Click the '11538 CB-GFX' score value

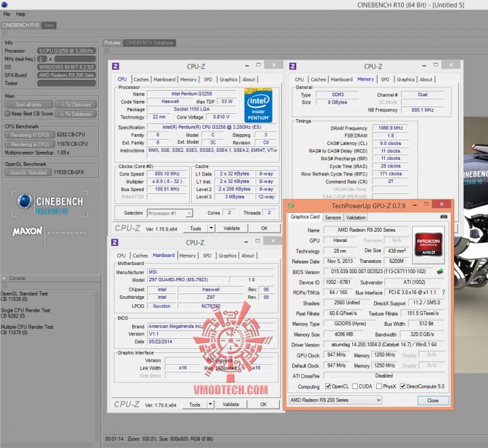click(68, 172)
